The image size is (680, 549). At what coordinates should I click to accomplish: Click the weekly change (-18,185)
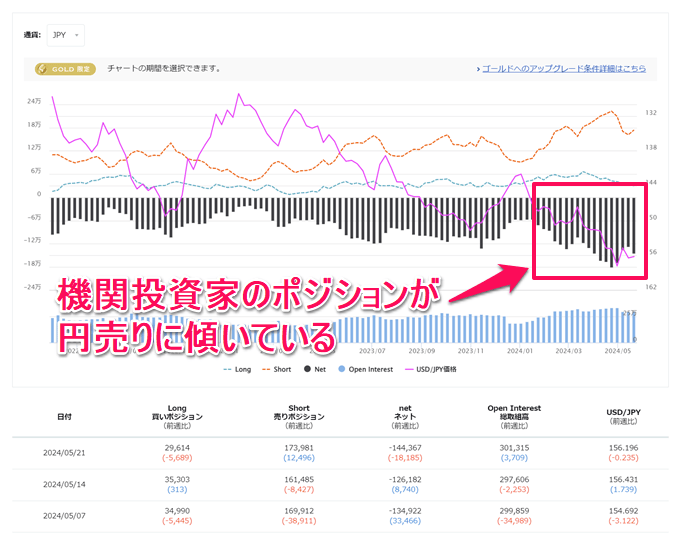point(405,458)
